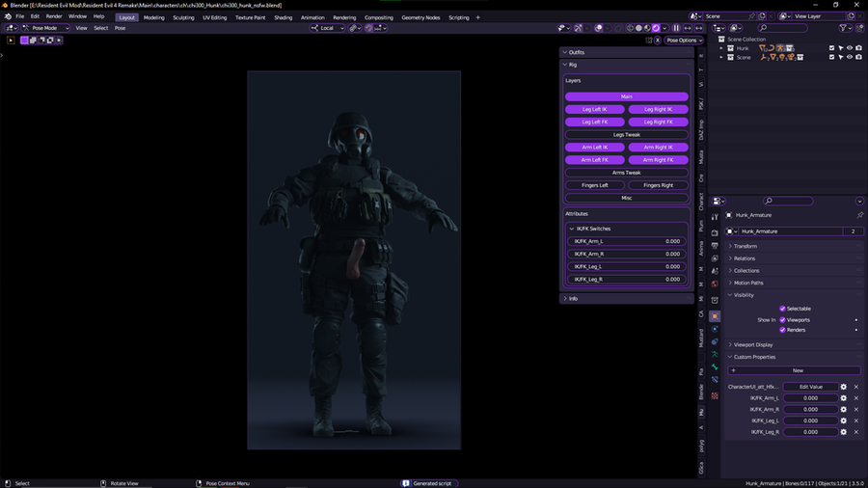Switch to the Shading workspace tab
Viewport: 868px width, 488px height.
point(283,17)
